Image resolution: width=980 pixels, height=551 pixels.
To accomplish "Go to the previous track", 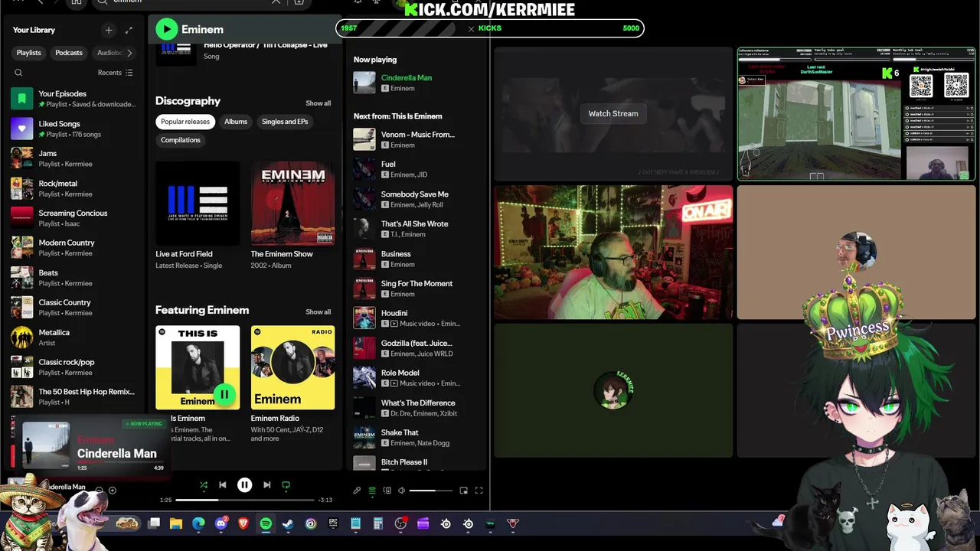I will pyautogui.click(x=223, y=484).
